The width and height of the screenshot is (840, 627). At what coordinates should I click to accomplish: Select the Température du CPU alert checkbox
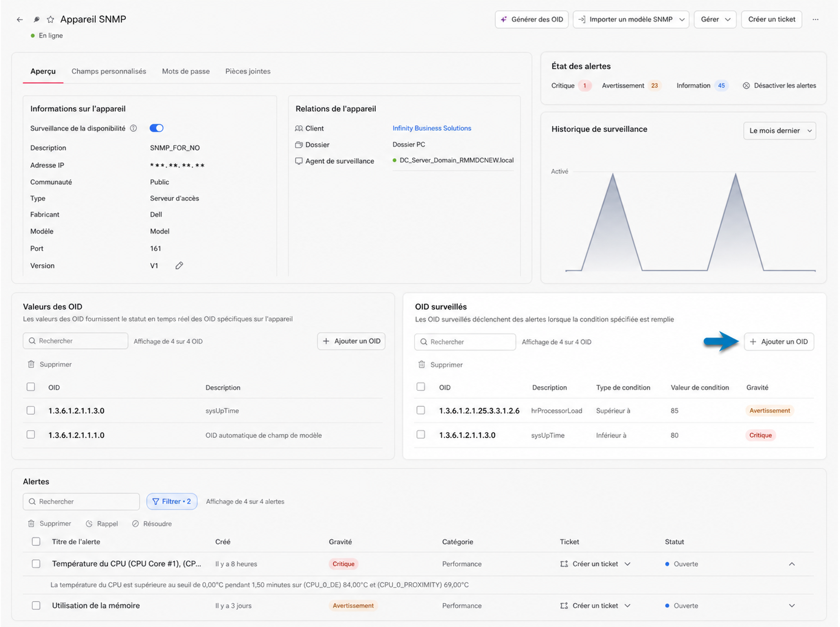tap(36, 564)
